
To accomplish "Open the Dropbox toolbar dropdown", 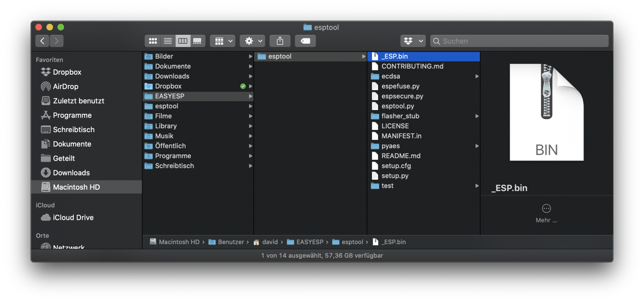I will pyautogui.click(x=413, y=41).
